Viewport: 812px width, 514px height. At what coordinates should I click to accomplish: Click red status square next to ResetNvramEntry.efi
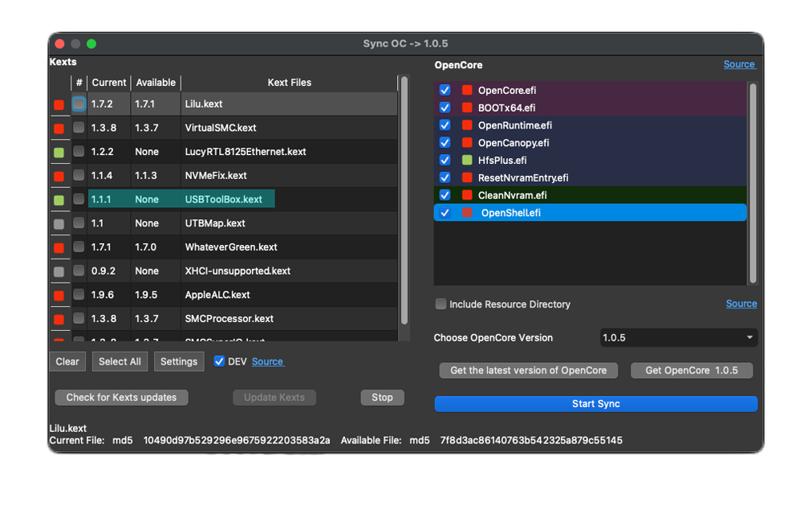(467, 177)
